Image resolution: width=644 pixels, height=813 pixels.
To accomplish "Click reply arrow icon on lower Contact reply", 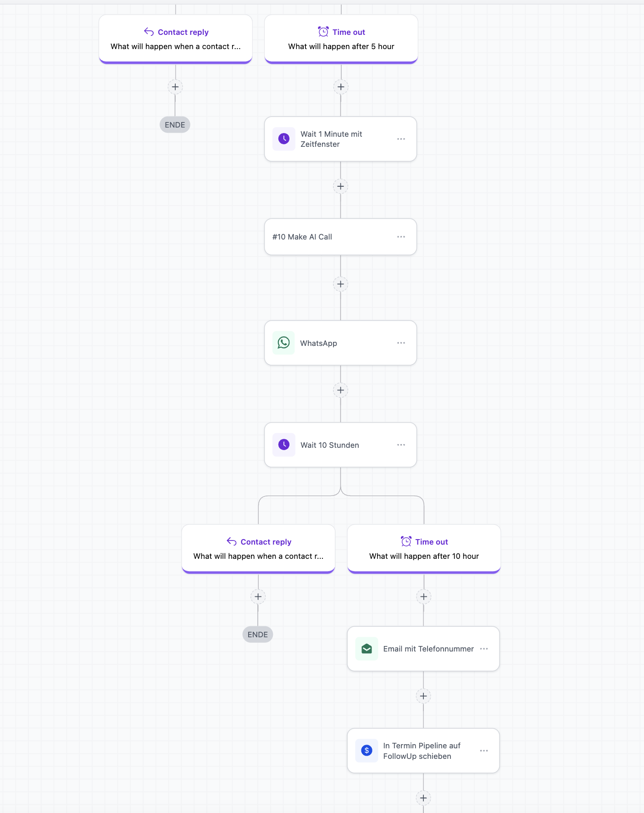I will pos(232,542).
